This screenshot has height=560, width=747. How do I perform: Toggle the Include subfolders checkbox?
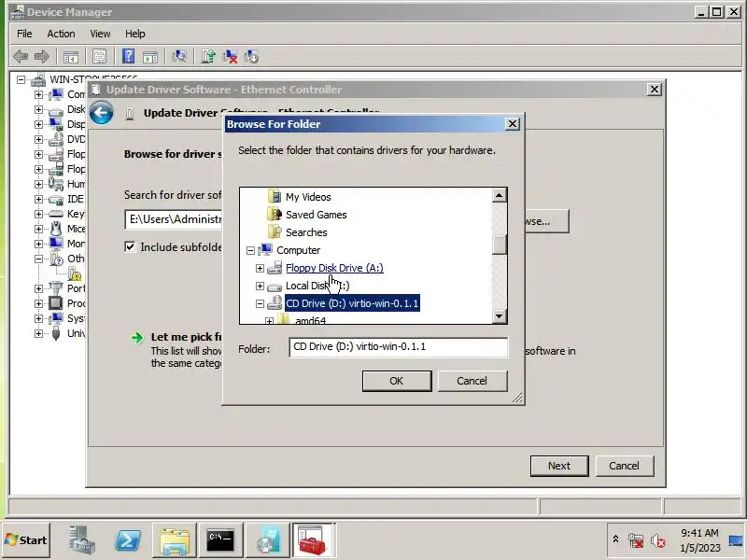130,246
